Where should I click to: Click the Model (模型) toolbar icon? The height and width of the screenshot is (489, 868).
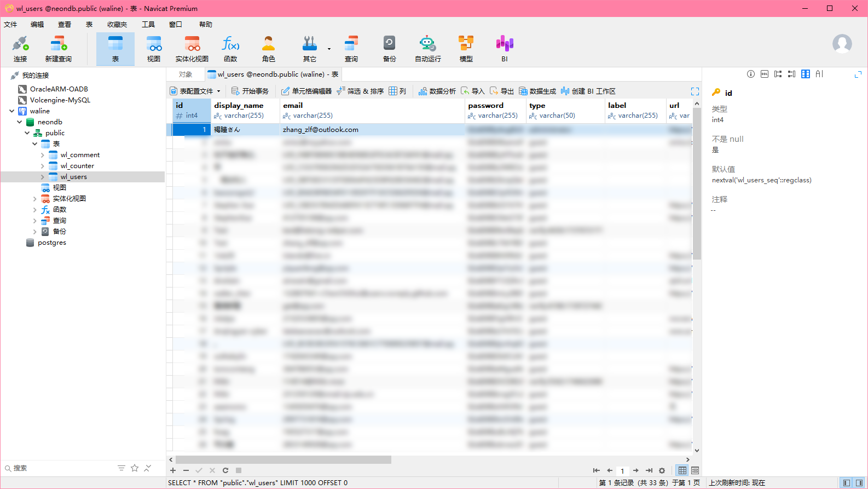pyautogui.click(x=466, y=49)
